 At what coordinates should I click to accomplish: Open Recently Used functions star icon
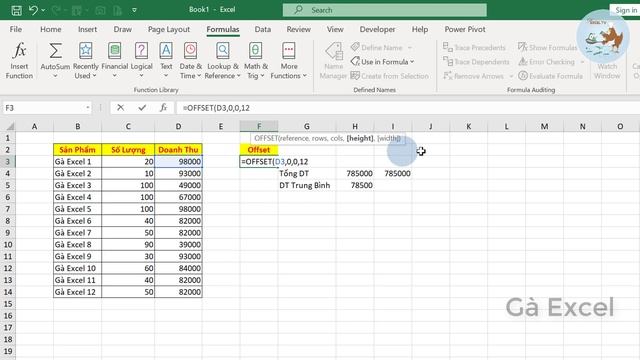86,51
